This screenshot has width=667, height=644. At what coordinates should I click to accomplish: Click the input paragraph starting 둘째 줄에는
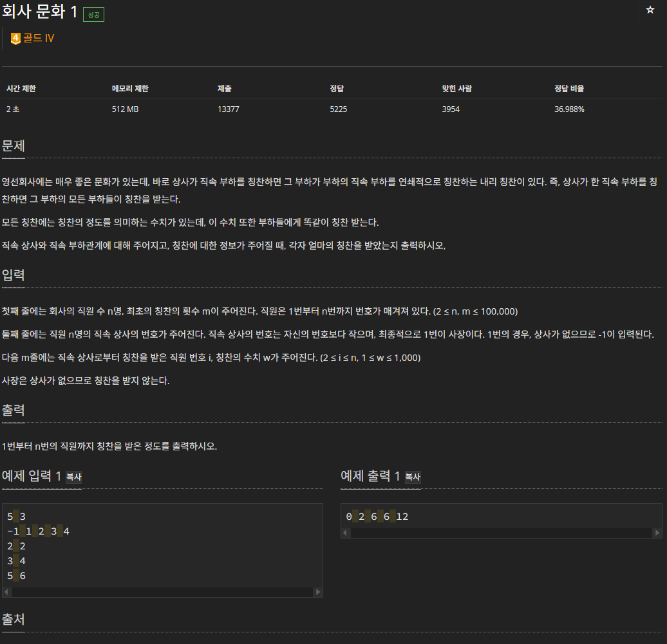328,335
